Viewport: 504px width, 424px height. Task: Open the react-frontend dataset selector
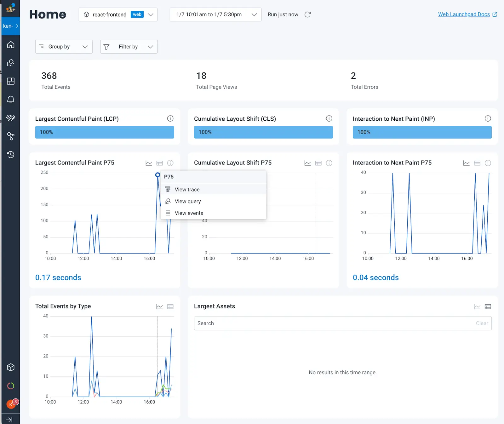pyautogui.click(x=118, y=14)
